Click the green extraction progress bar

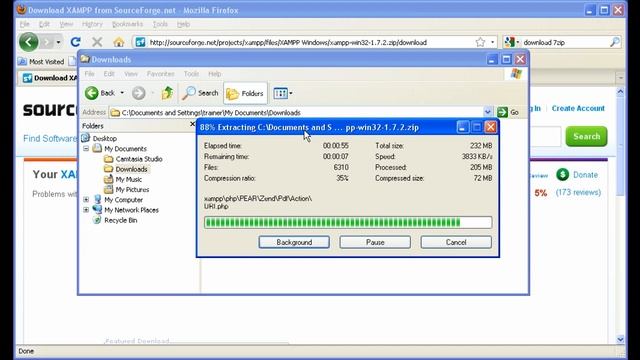tap(348, 222)
